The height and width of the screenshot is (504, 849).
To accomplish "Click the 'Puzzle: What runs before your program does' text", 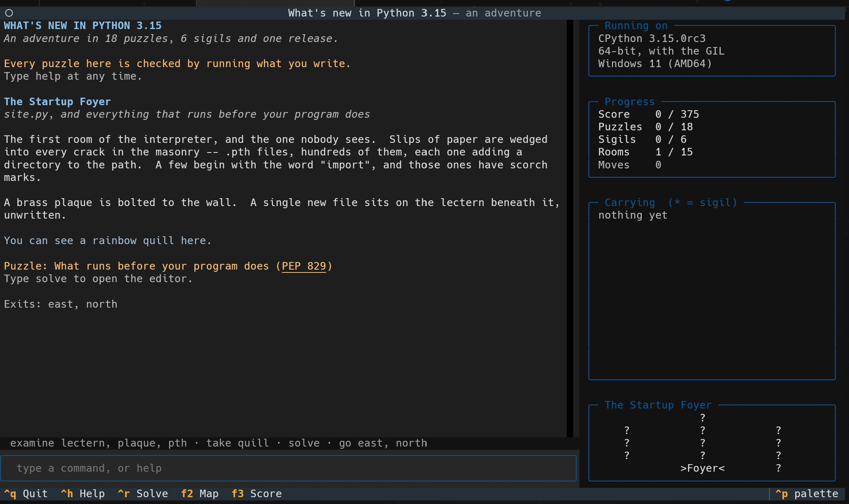I will click(x=136, y=266).
